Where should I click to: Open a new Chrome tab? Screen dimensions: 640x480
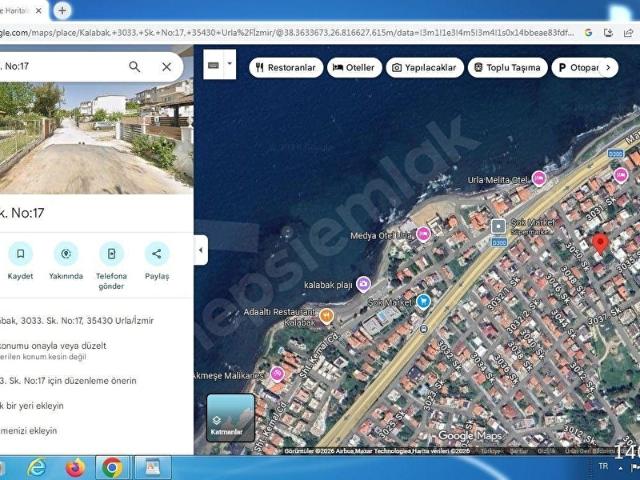[x=62, y=11]
